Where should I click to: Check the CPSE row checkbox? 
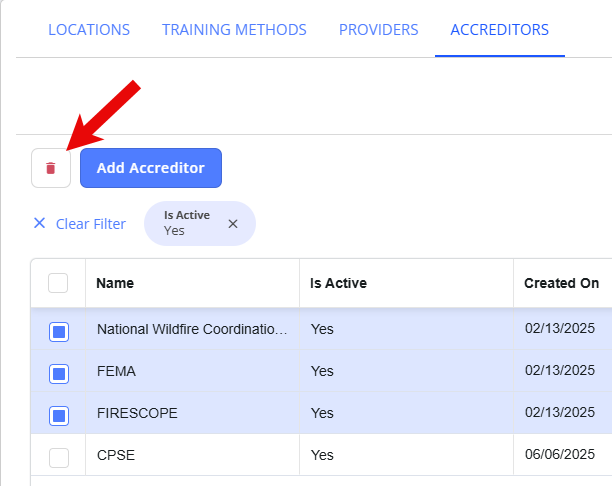tap(59, 458)
